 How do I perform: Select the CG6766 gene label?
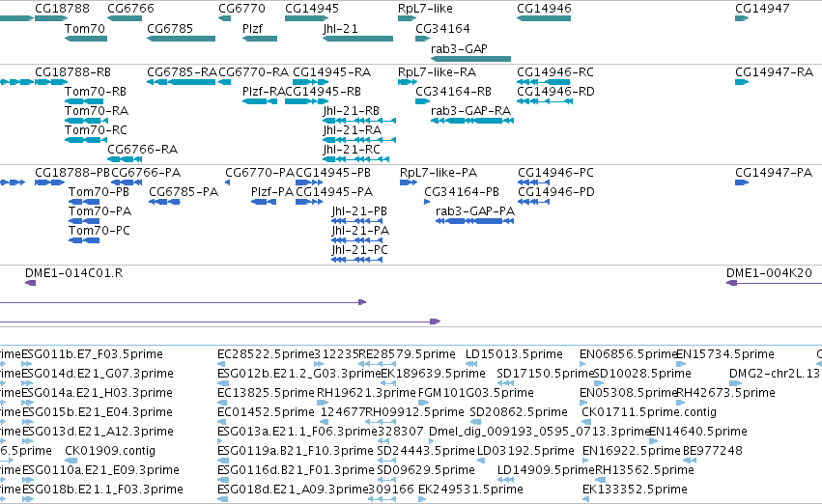pos(130,9)
